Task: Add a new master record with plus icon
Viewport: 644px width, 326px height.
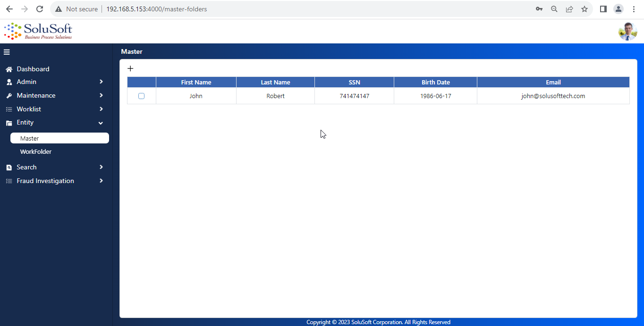Action: tap(130, 68)
